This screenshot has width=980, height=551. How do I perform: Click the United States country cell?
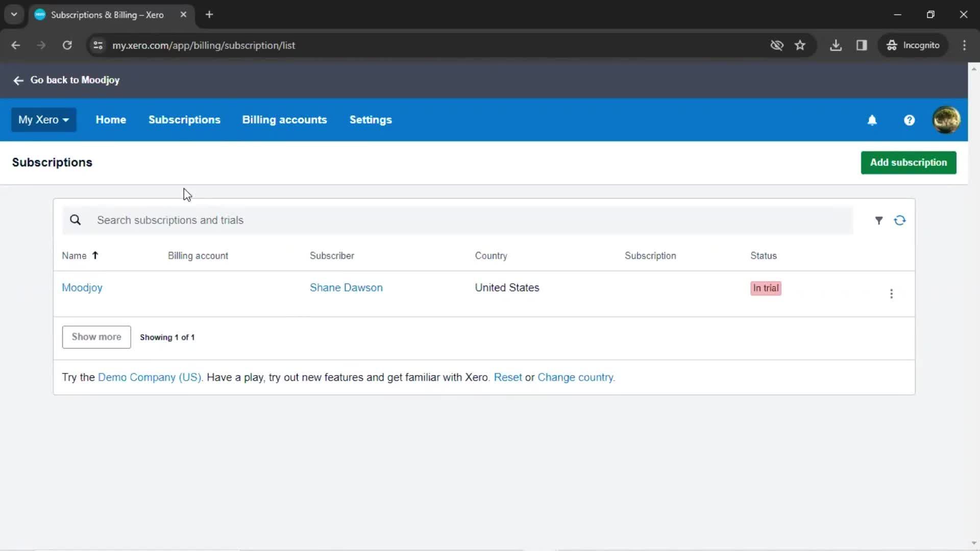[x=507, y=288]
